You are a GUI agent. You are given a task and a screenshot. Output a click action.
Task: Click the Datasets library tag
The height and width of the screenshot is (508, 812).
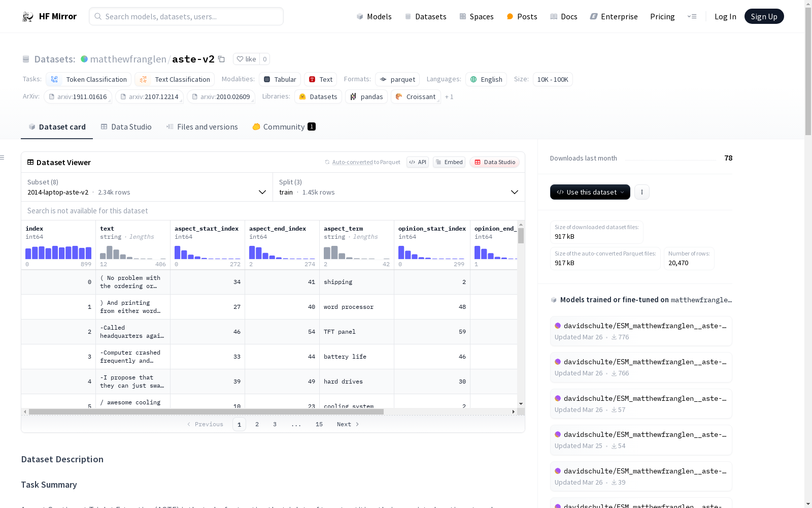318,97
